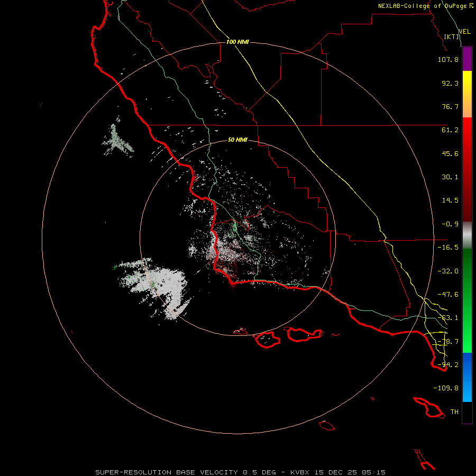
Task: Click the -16.5 scale value
Action: tap(448, 248)
